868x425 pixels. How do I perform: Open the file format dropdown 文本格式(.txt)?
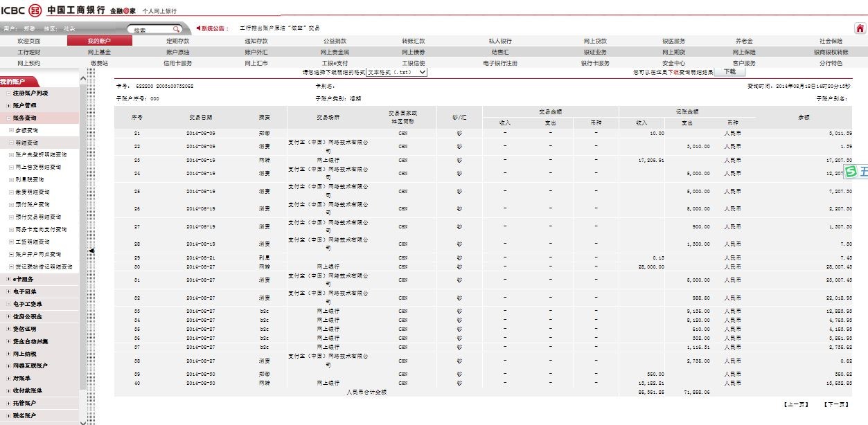point(397,72)
